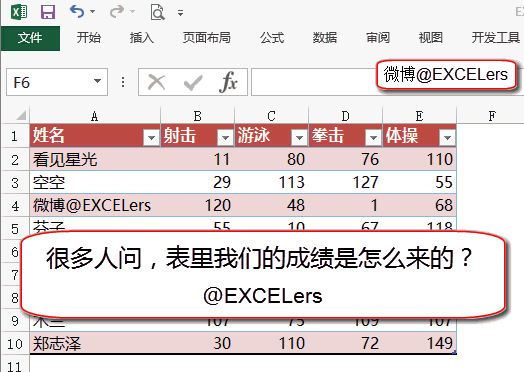
Task: Select the 拳击 value 127 cell
Action: point(346,182)
